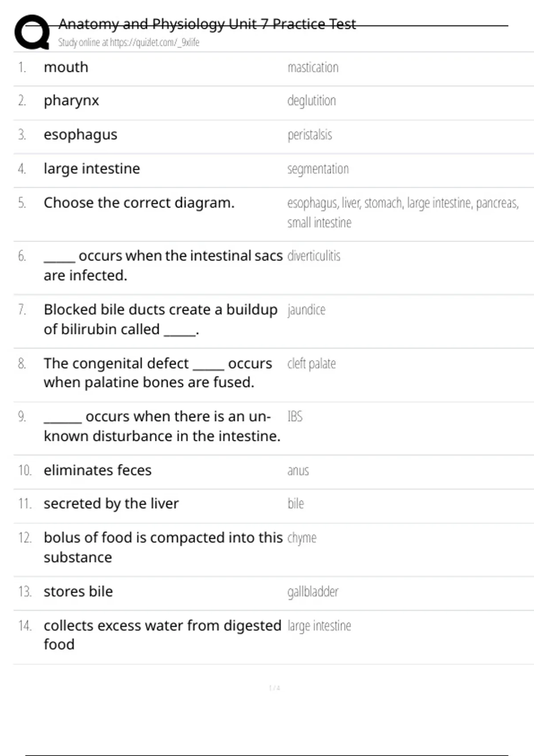Click the answer 'gallbladder'
The height and width of the screenshot is (756, 534).
(x=313, y=591)
